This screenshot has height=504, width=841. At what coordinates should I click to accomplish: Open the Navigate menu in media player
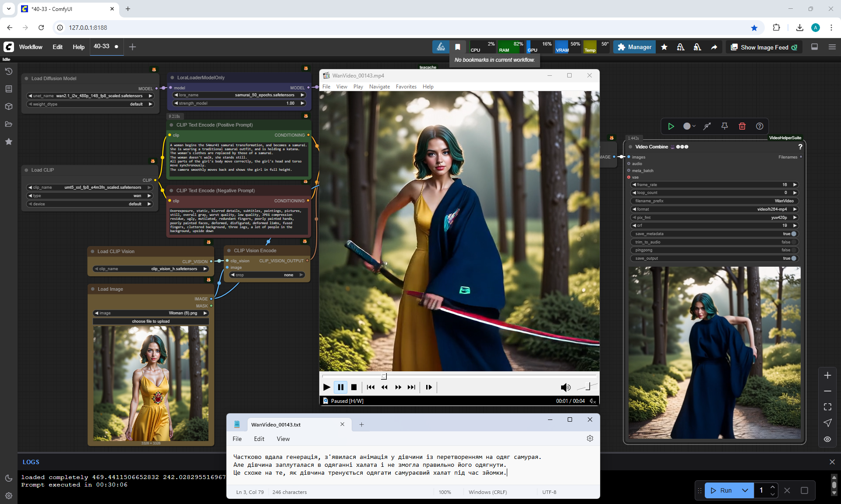379,87
